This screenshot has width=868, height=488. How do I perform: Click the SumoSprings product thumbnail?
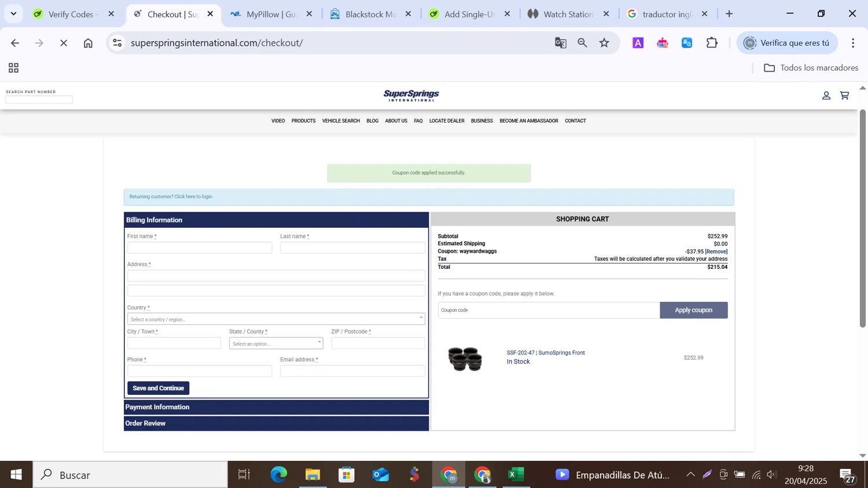click(465, 358)
